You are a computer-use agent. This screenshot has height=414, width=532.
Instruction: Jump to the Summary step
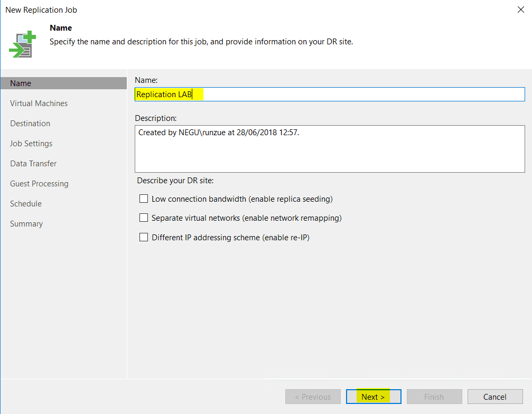click(26, 223)
